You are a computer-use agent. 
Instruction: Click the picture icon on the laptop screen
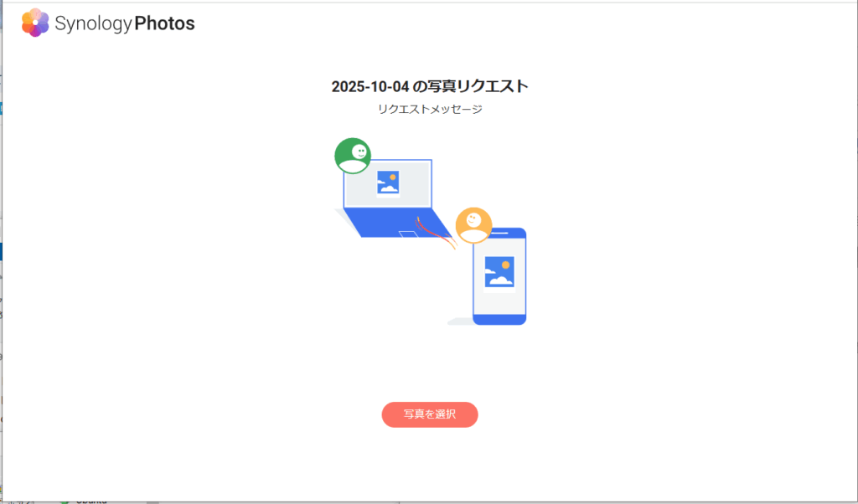(x=388, y=183)
